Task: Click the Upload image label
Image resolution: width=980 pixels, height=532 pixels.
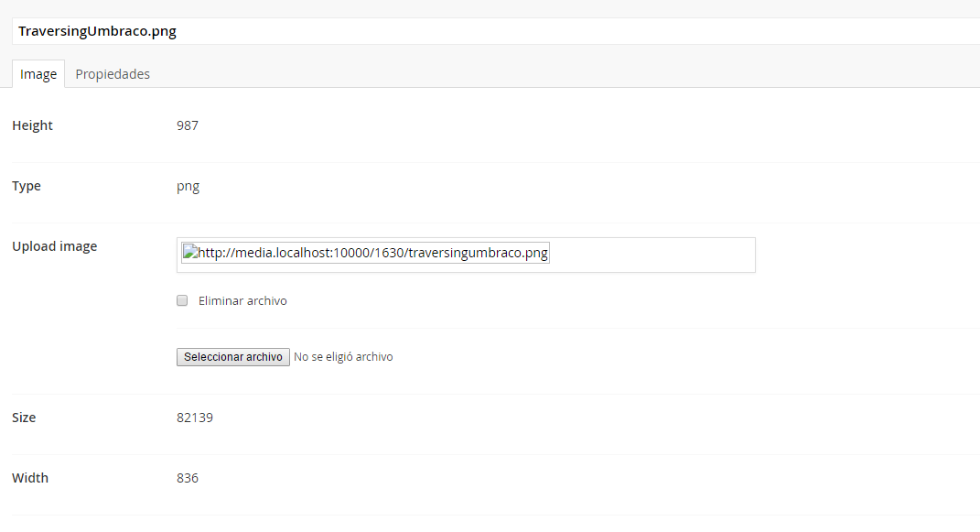Action: click(x=55, y=246)
